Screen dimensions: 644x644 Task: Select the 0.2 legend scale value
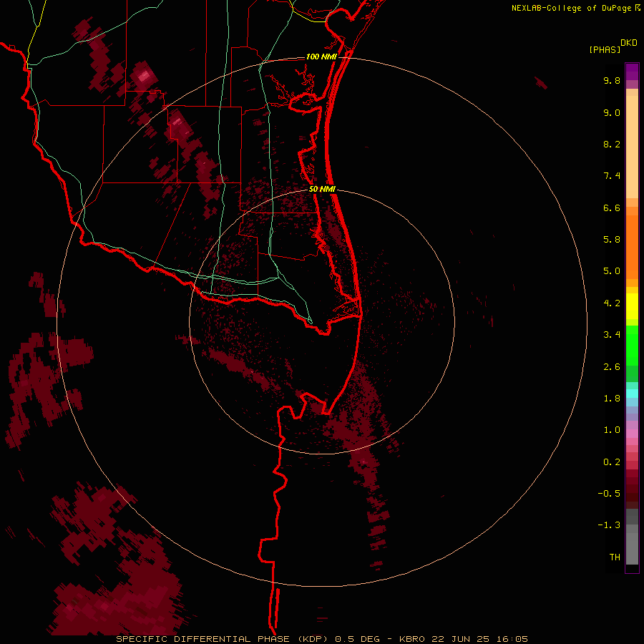[x=612, y=462]
